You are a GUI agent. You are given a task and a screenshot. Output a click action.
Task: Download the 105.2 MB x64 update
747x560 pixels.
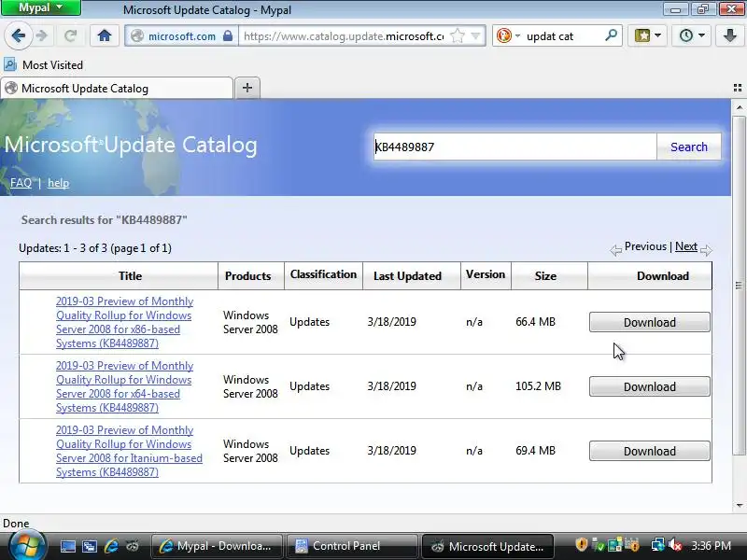tap(649, 386)
